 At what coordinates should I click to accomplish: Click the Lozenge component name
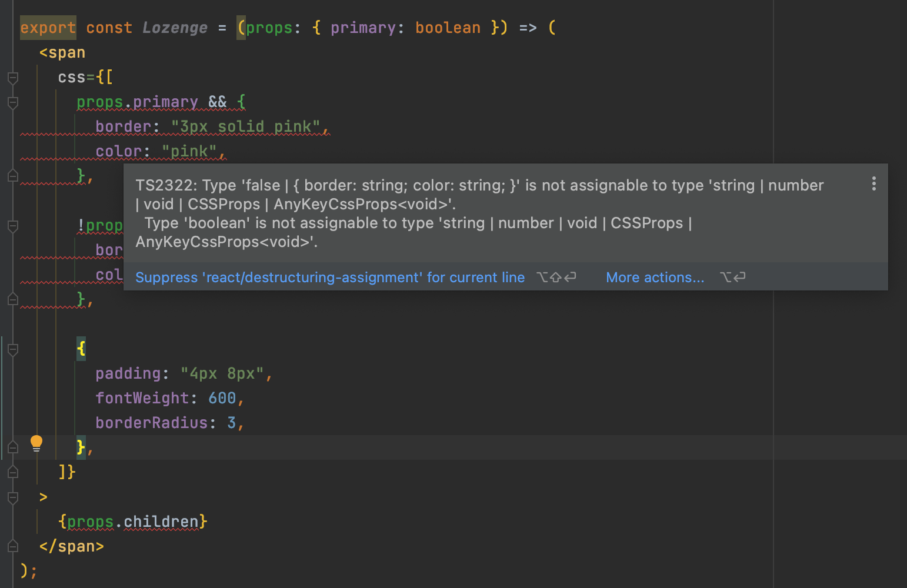175,28
